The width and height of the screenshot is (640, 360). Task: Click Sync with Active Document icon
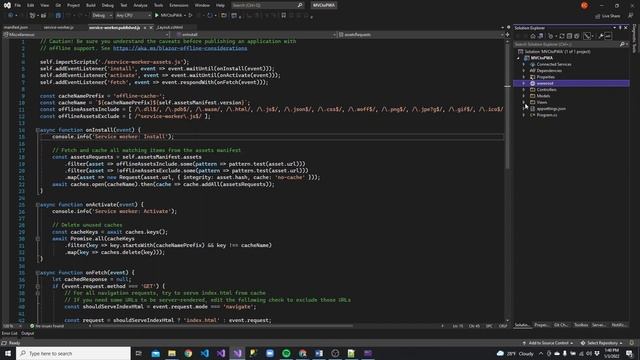tap(562, 36)
